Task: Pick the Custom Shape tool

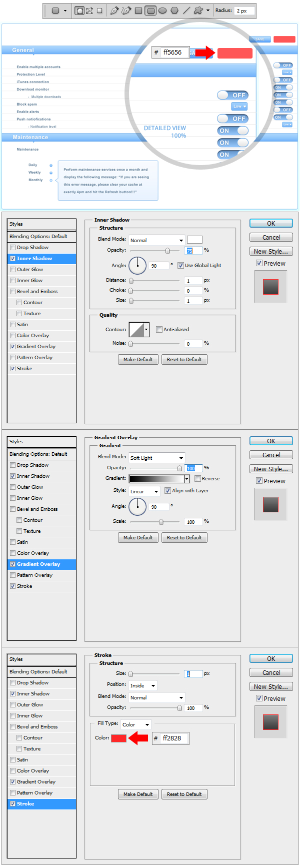Action: 198,11
